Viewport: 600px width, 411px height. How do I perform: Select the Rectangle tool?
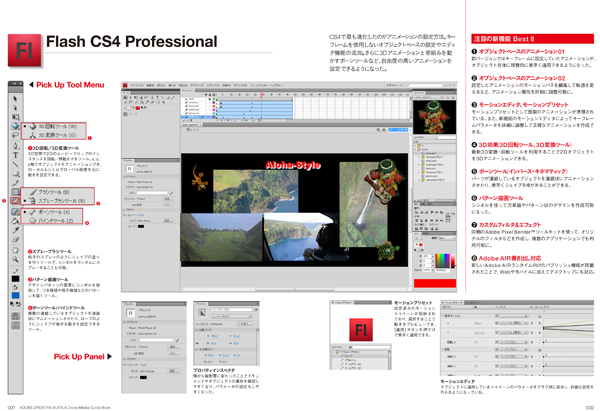[x=15, y=174]
